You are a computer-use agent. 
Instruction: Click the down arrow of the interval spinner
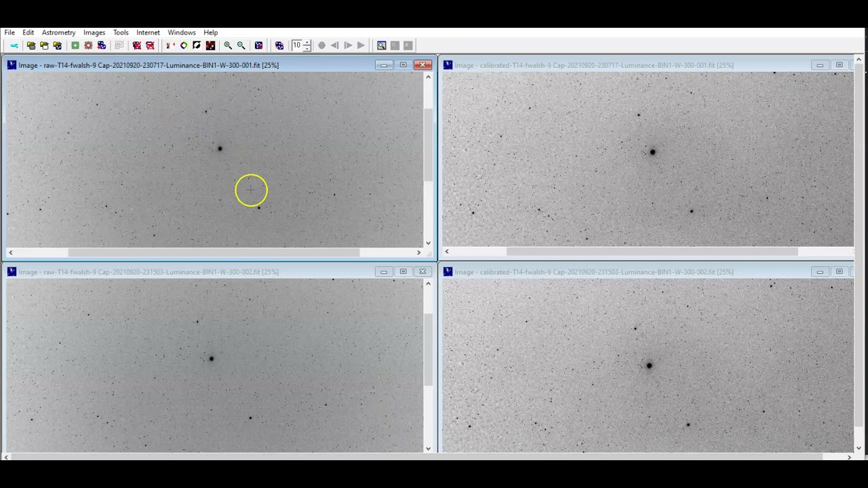pyautogui.click(x=307, y=48)
